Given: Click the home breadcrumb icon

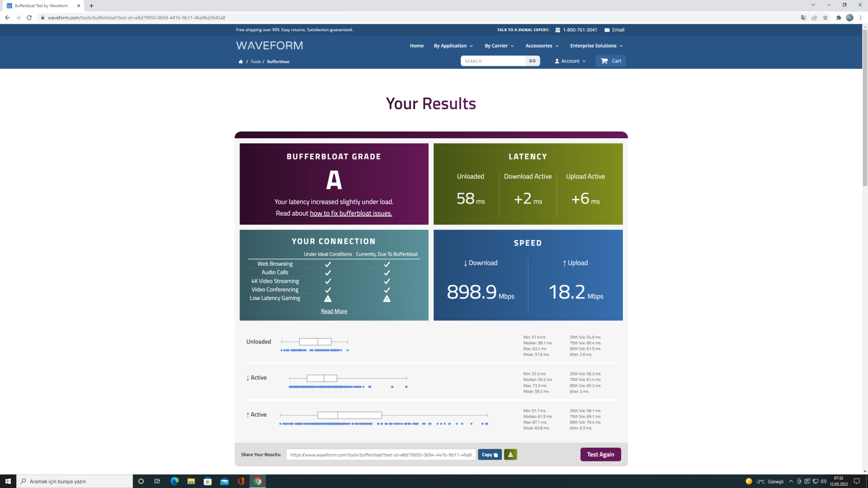Looking at the screenshot, I should point(241,62).
